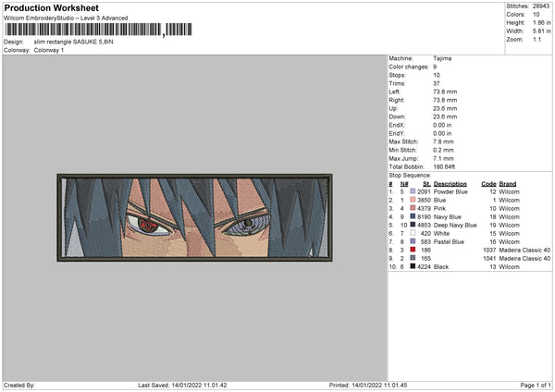This screenshot has width=555, height=392.
Task: Click the code 1037 cell
Action: click(x=489, y=250)
